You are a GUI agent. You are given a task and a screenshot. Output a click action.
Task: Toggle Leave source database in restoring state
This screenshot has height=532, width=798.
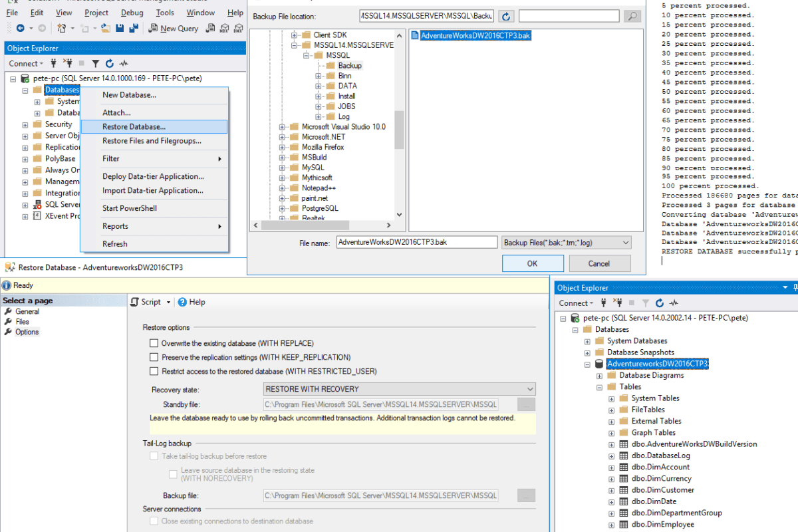[x=173, y=474]
